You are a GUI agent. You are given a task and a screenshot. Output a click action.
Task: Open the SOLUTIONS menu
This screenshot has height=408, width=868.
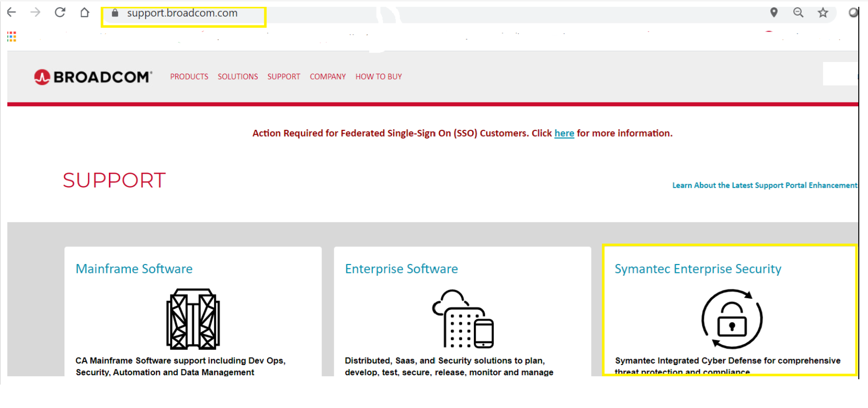click(237, 77)
